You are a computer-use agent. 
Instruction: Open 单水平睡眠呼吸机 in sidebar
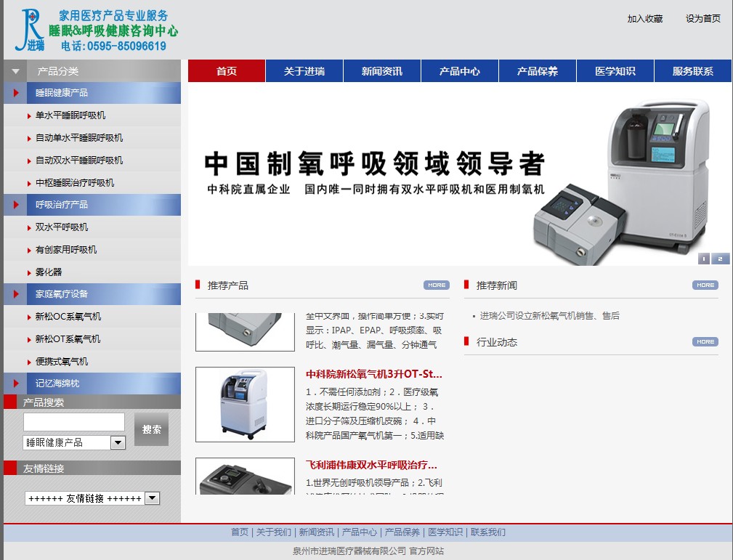tap(70, 115)
